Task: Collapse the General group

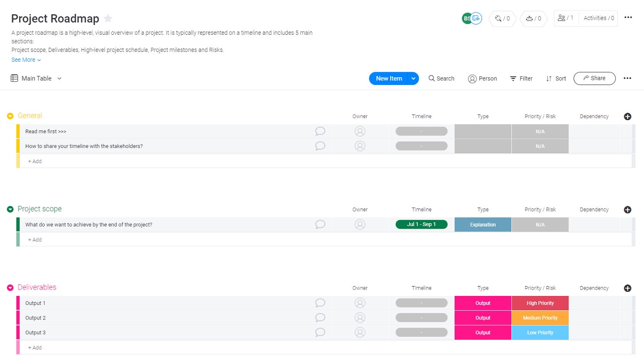Action: [10, 116]
